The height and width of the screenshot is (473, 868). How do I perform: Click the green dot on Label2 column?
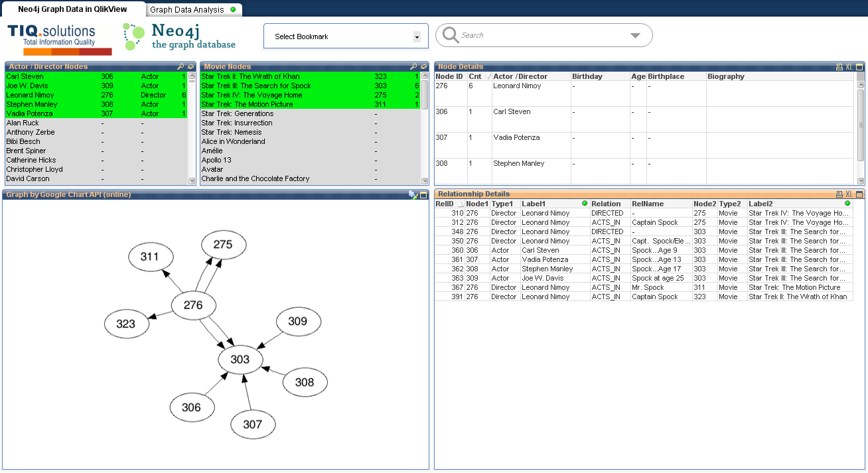point(847,204)
